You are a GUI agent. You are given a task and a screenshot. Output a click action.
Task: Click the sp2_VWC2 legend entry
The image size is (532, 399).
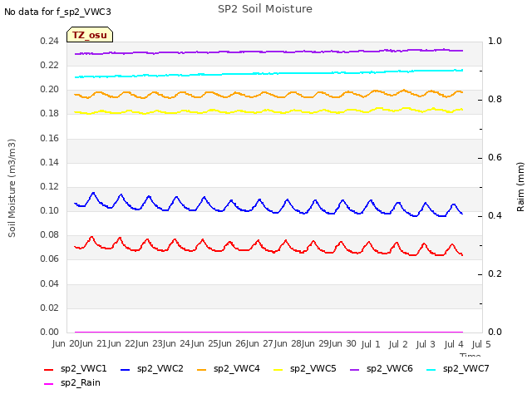click(151, 368)
